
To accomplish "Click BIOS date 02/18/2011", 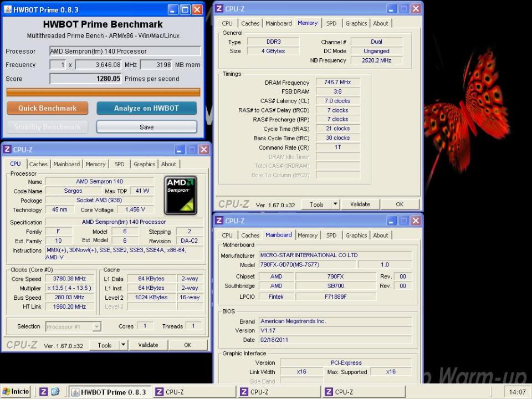I will (x=335, y=340).
